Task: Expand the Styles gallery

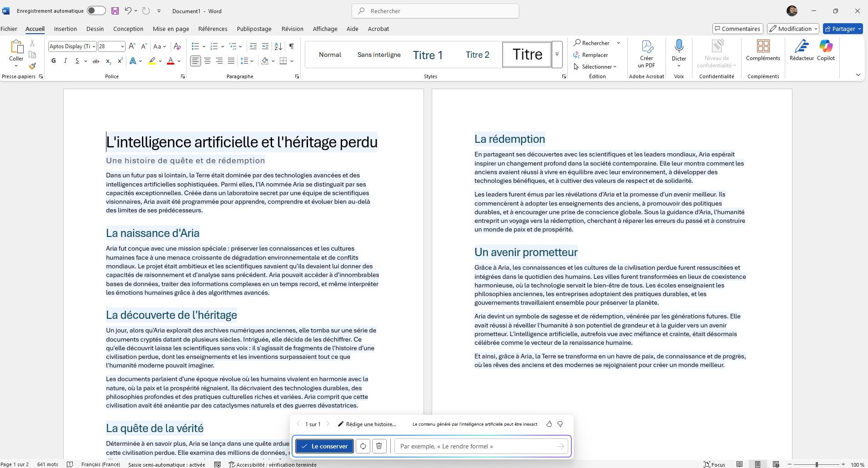Action: click(557, 55)
